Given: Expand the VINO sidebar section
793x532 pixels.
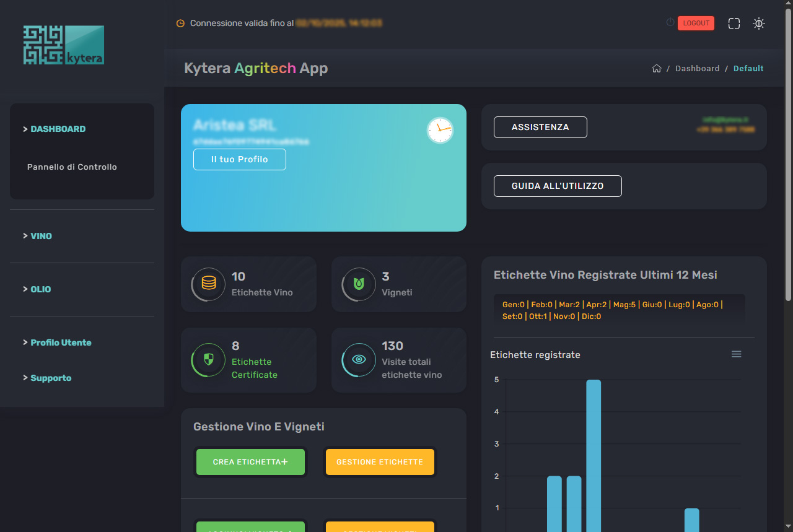Looking at the screenshot, I should [x=41, y=236].
